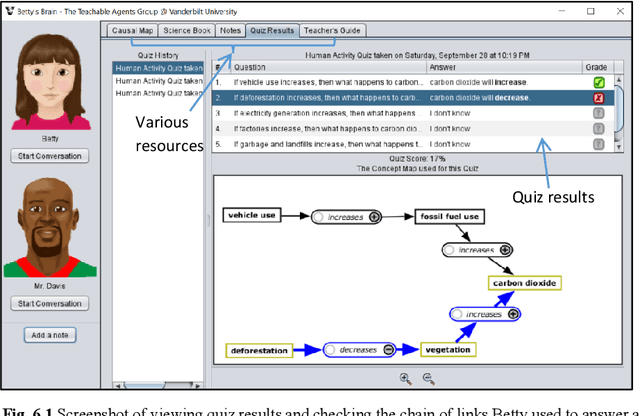Image resolution: width=640 pixels, height=416 pixels.
Task: Click plus icon on vehicle use increases link
Action: 375,216
